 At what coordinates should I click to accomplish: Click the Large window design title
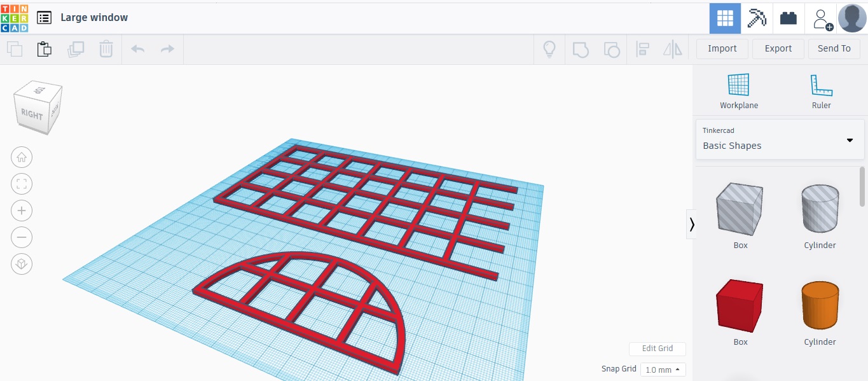pyautogui.click(x=94, y=18)
